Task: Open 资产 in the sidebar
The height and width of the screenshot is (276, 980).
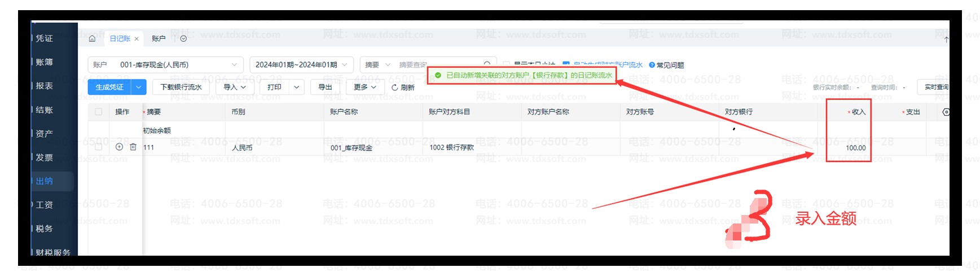Action: 44,134
